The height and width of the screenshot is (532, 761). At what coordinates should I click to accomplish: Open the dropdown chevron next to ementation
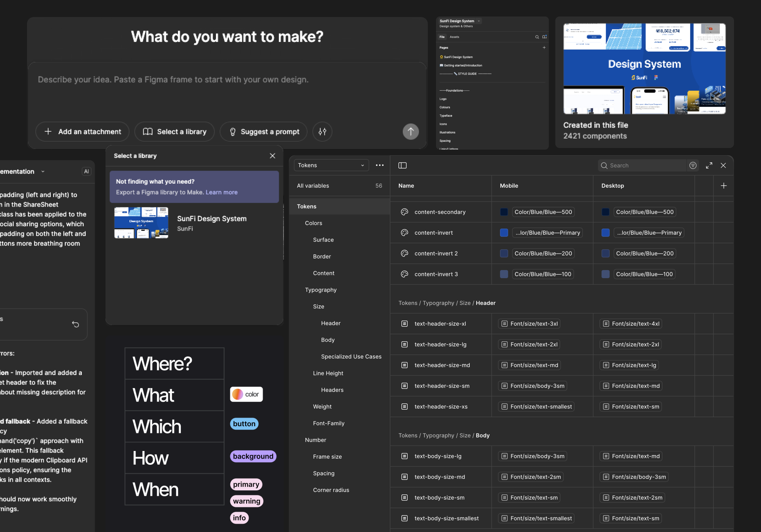point(43,171)
